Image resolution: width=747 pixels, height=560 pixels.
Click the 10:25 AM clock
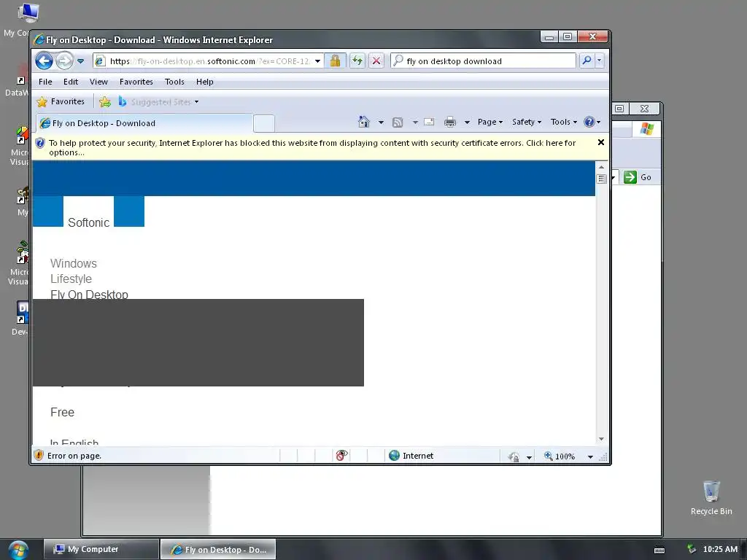click(x=720, y=549)
